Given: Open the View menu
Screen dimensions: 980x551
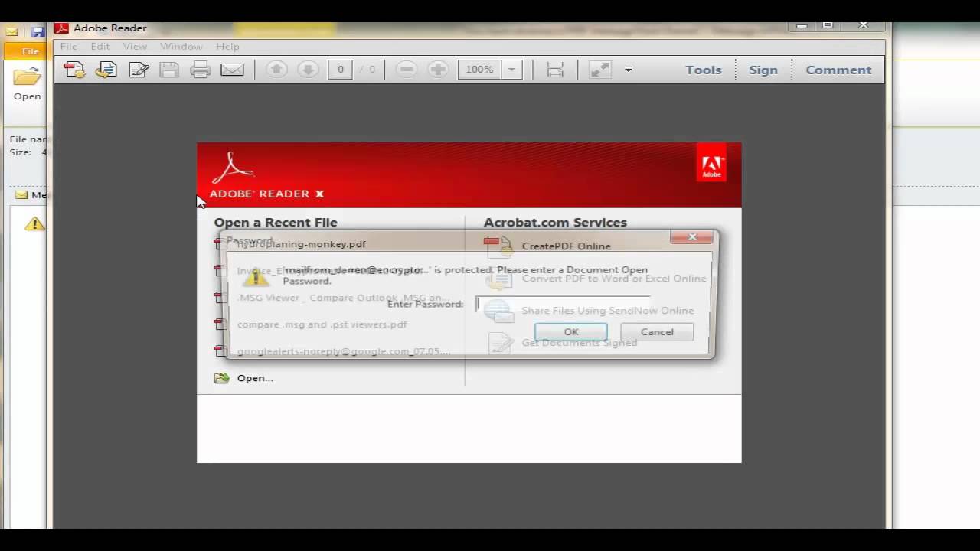Looking at the screenshot, I should coord(135,47).
